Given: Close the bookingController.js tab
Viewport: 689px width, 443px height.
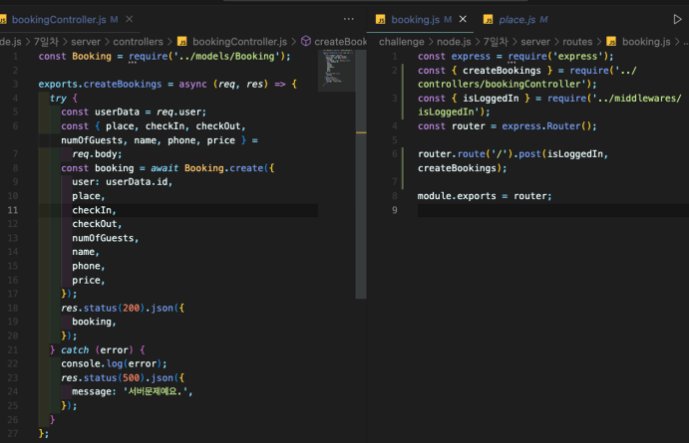Looking at the screenshot, I should [129, 19].
